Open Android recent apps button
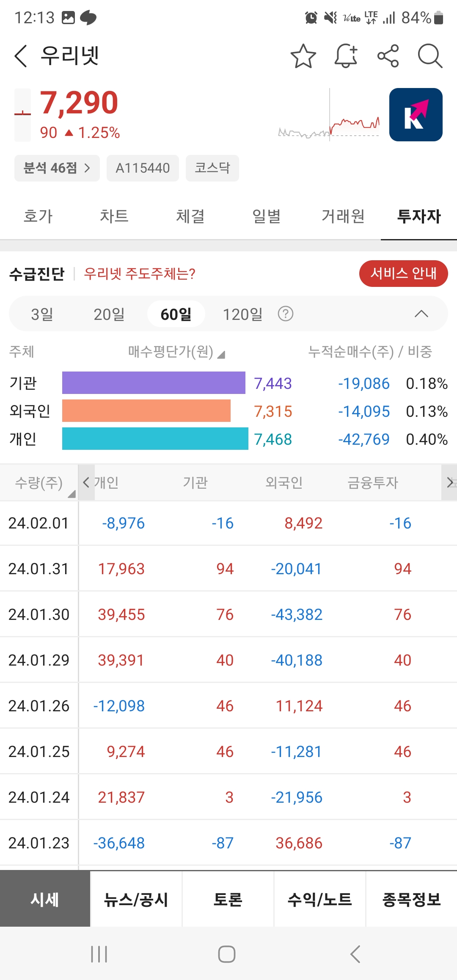The height and width of the screenshot is (980, 457). 99,954
